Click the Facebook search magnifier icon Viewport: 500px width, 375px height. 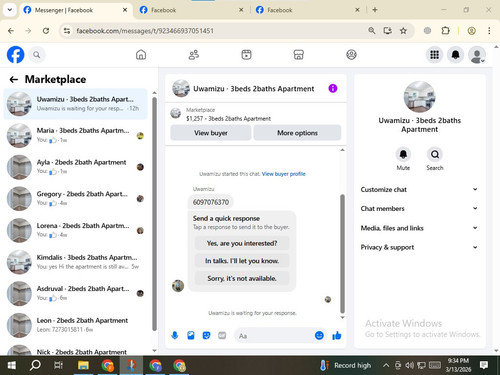[x=37, y=55]
